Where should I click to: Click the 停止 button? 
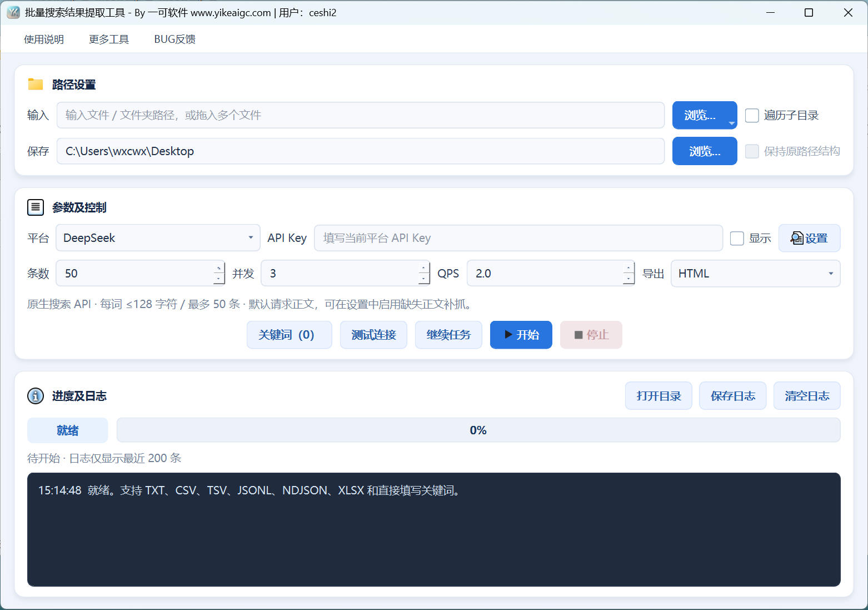591,335
